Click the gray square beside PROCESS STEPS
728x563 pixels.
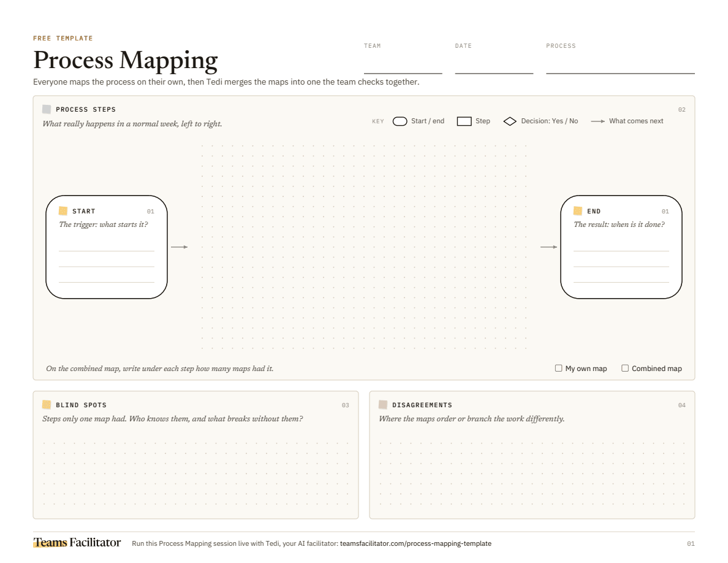(47, 109)
